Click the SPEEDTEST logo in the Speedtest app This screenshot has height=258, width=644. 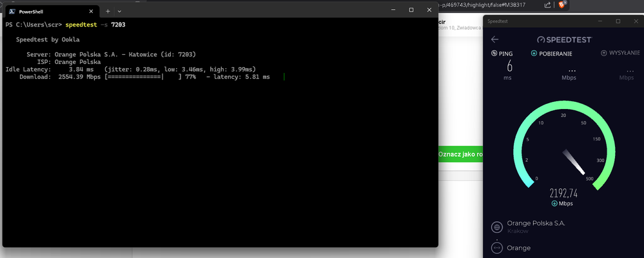point(564,39)
